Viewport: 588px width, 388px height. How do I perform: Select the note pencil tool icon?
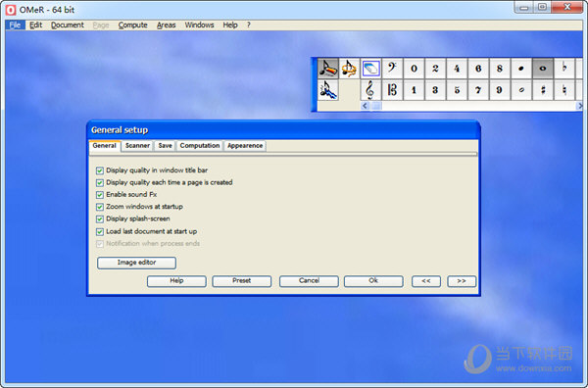click(x=328, y=69)
